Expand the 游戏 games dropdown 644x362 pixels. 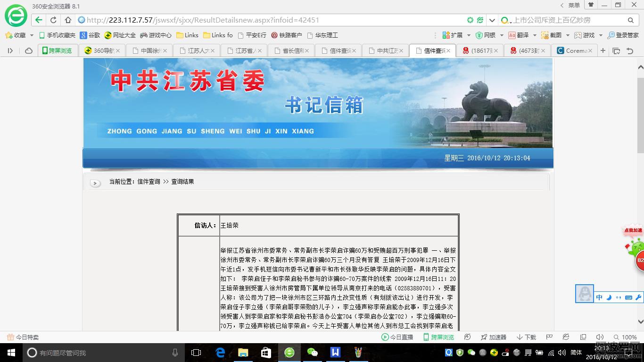click(600, 35)
